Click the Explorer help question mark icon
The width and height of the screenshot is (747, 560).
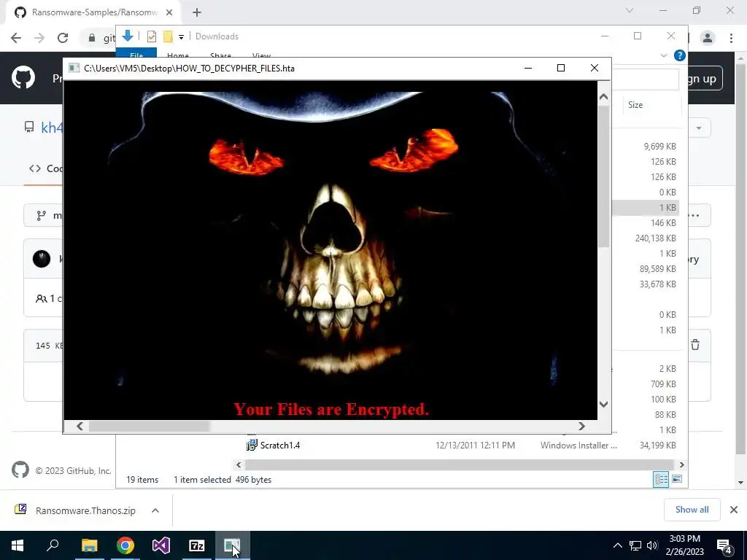tap(680, 55)
